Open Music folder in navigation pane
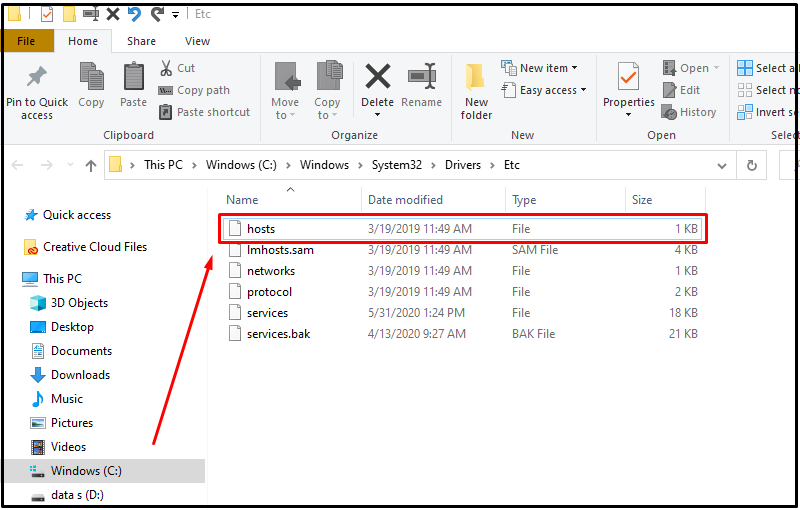The image size is (800, 510). [57, 399]
